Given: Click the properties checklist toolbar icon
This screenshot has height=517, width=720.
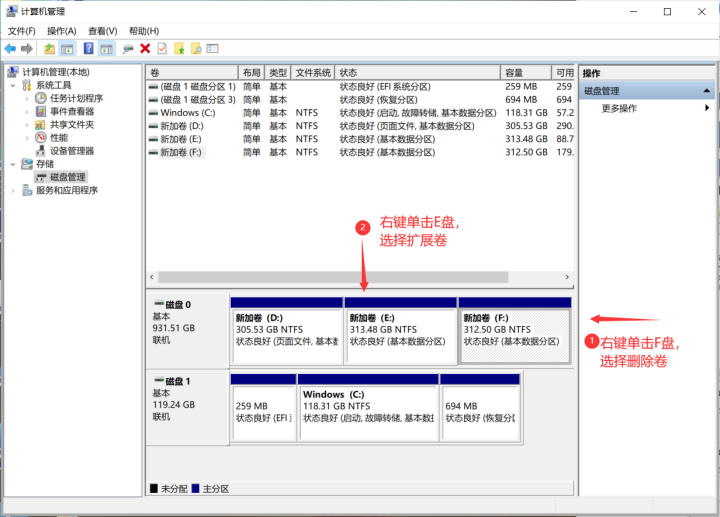Looking at the screenshot, I should point(162,48).
